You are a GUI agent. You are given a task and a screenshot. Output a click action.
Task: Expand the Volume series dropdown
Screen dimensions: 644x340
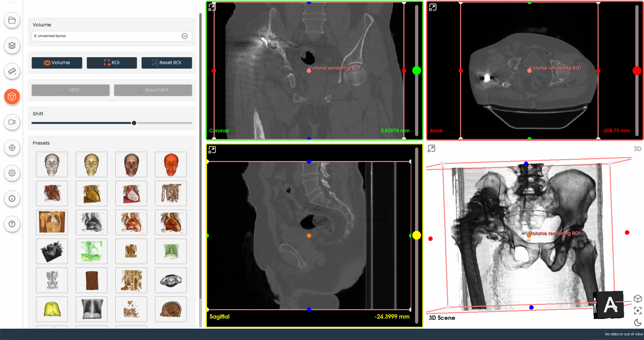pos(185,36)
